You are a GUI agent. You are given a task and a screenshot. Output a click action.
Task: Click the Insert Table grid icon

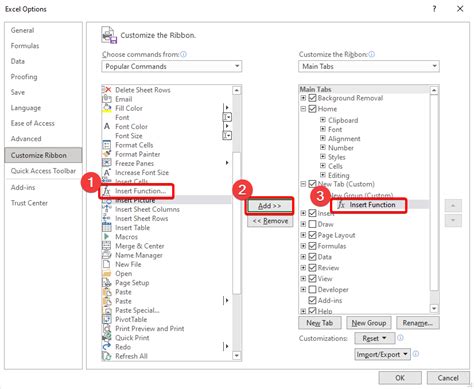click(x=106, y=227)
